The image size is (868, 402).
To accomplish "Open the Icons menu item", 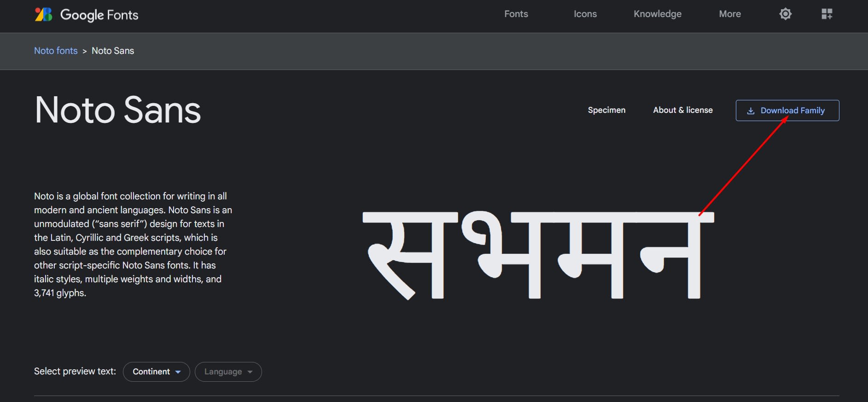I will [585, 14].
